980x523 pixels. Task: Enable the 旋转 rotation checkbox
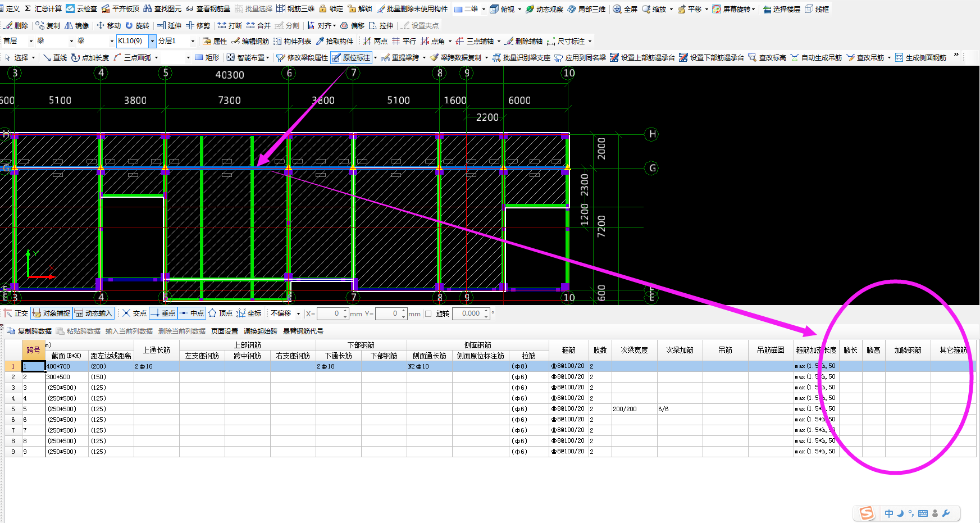429,313
